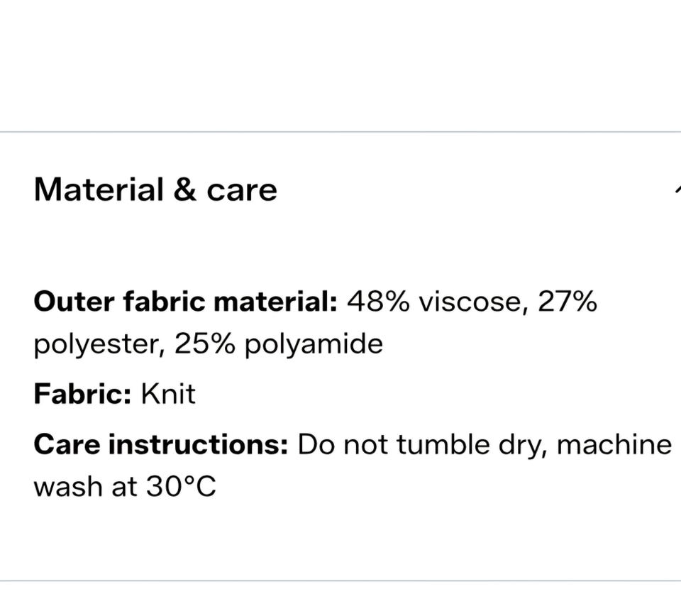The height and width of the screenshot is (616, 681).
Task: Click the divider line above Material & care
Action: pyautogui.click(x=340, y=131)
